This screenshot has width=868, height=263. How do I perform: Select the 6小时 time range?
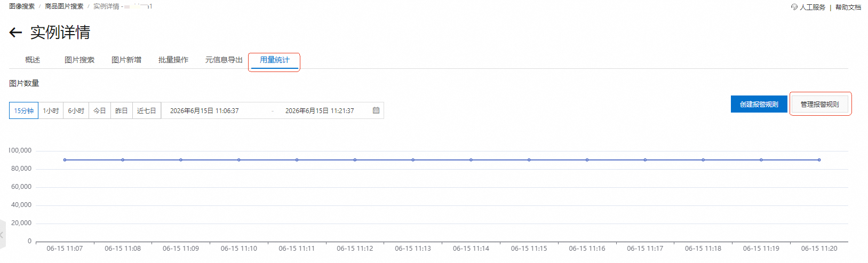pos(76,110)
